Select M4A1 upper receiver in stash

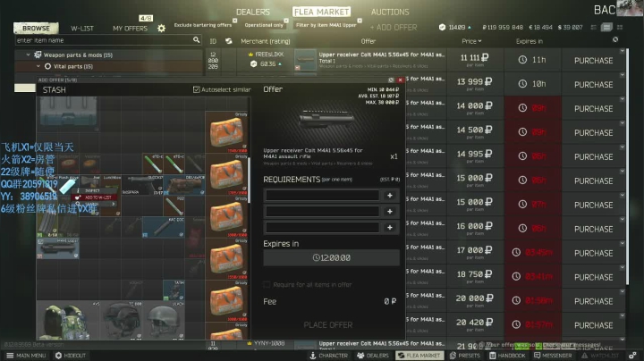[58, 248]
